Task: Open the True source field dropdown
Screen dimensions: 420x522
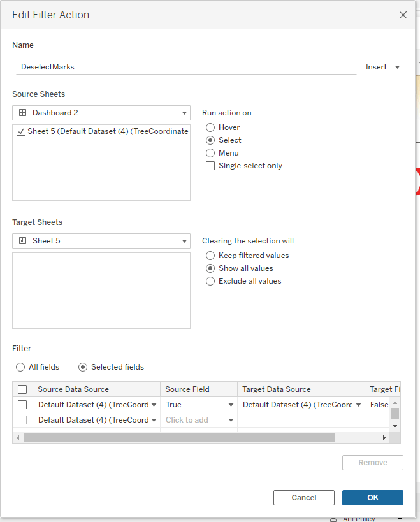Action: click(230, 405)
